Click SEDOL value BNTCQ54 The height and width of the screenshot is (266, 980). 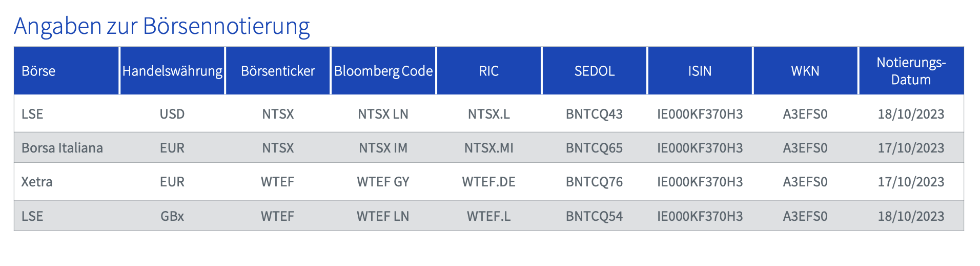pyautogui.click(x=595, y=216)
